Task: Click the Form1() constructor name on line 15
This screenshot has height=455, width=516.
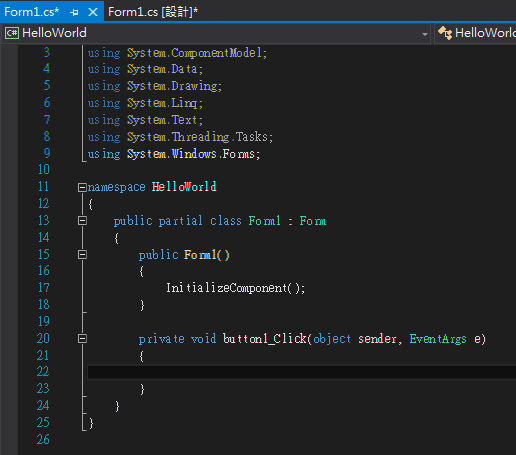Action: [207, 255]
